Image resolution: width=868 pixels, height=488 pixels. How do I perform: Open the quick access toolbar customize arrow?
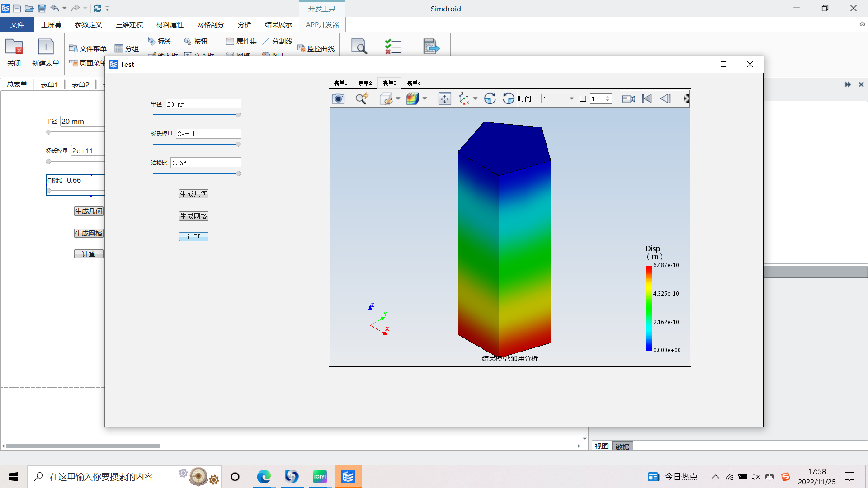[108, 9]
